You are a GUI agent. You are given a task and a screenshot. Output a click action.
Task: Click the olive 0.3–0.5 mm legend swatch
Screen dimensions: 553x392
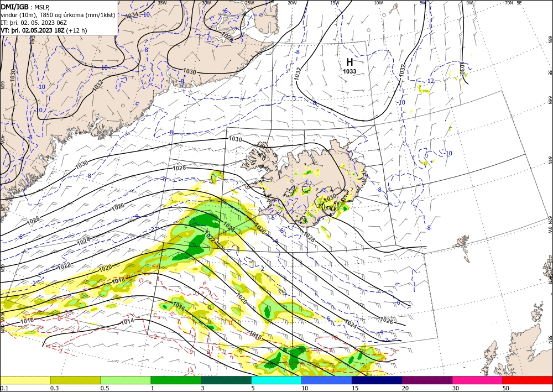(x=75, y=380)
